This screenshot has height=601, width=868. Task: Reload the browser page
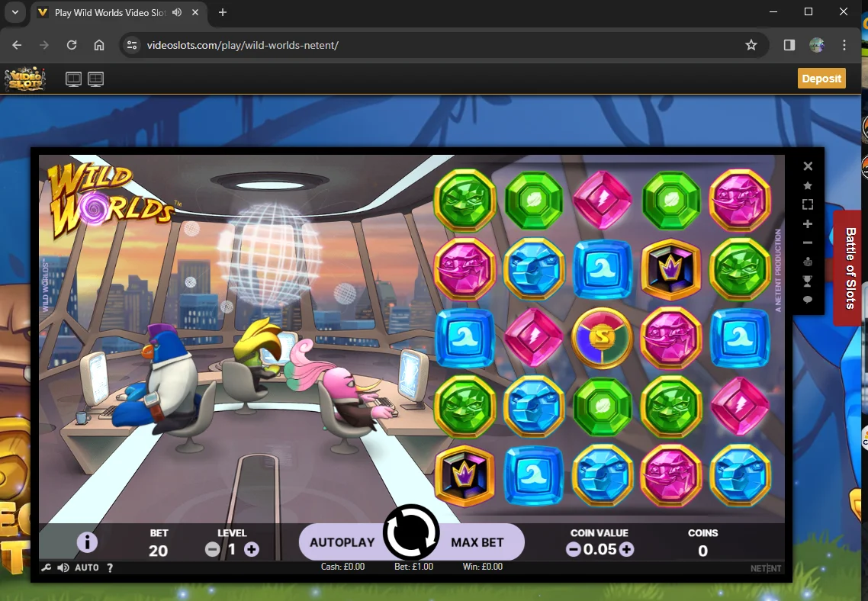72,45
